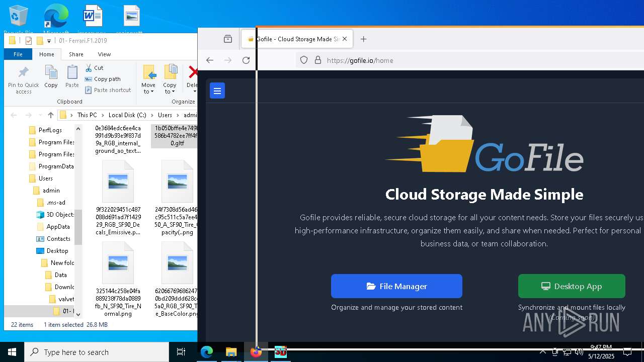Create new folder from Explorer title bar icon

click(40, 41)
